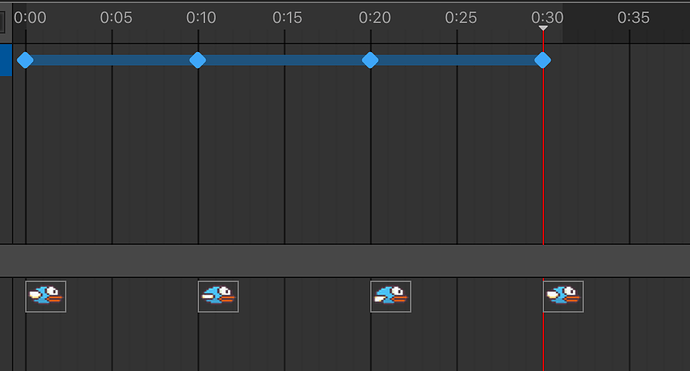Viewport: 690px width, 371px height.
Task: Select the keyframe diamond at 0:10
Action: pos(198,60)
